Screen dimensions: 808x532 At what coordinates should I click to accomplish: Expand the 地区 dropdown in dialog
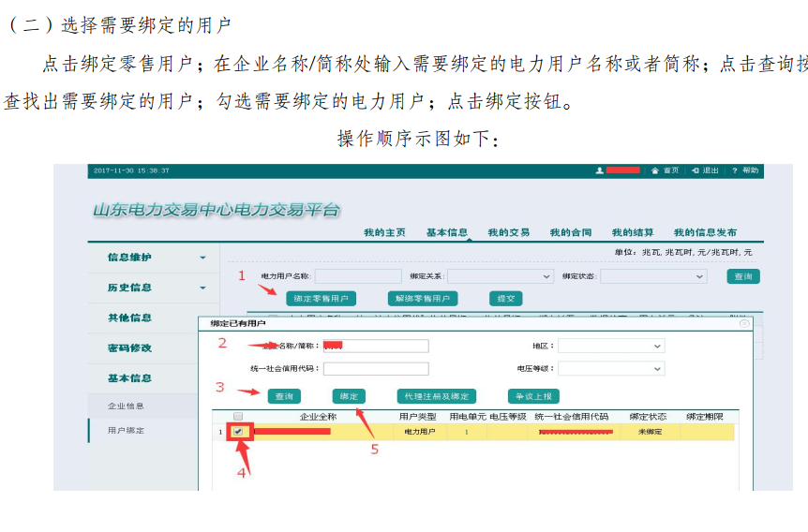(611, 346)
